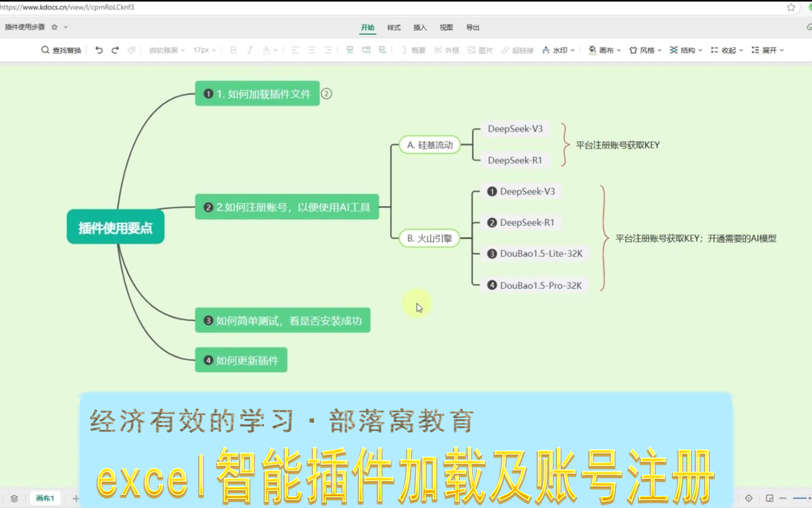Align text right in toolbar
This screenshot has width=812, height=508.
click(x=328, y=50)
